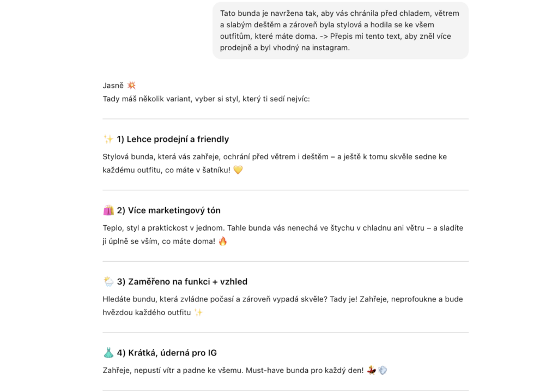The width and height of the screenshot is (558, 392).
Task: Click the sparkles emoji after "hvězdou každého outfitu"
Action: pyautogui.click(x=198, y=312)
